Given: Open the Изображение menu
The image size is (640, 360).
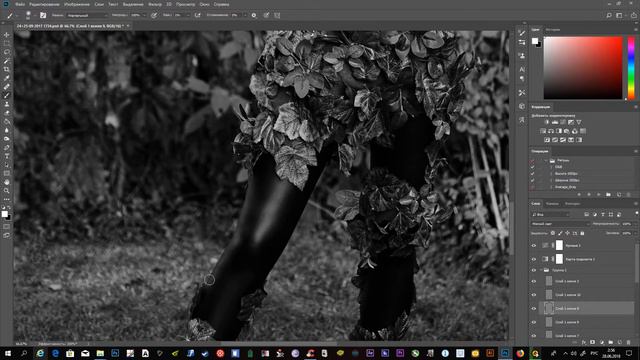Looking at the screenshot, I should 77,4.
